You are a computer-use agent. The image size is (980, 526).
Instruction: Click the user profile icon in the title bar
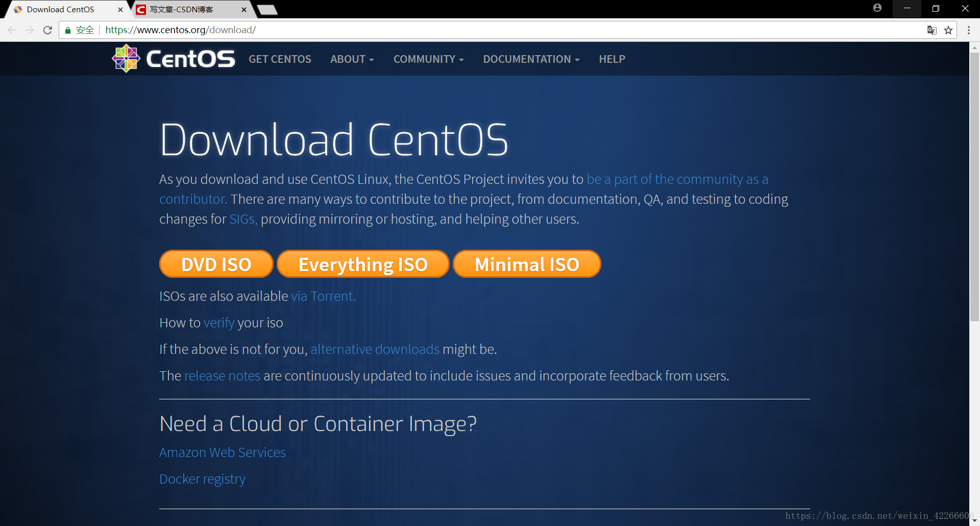pos(877,8)
